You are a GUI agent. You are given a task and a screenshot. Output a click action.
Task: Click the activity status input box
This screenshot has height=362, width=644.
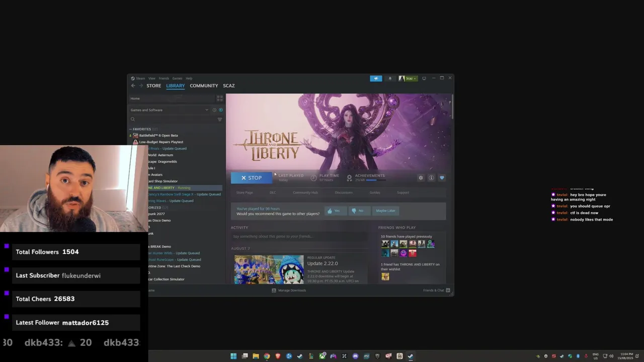[x=299, y=236]
